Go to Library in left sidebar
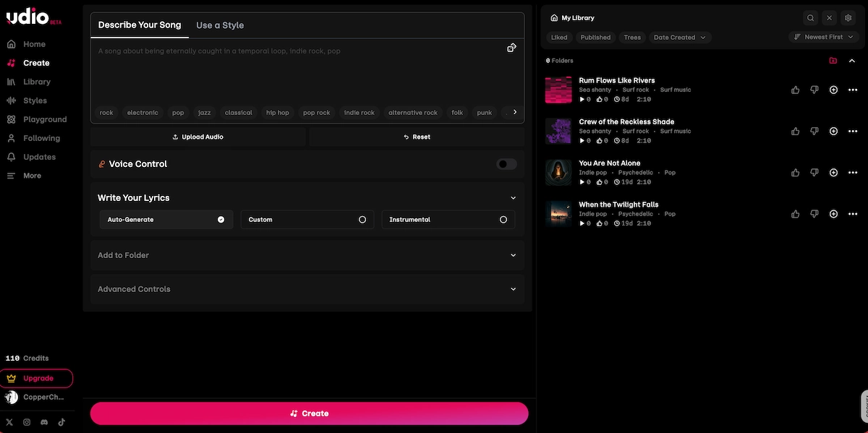This screenshot has width=868, height=433. tap(29, 82)
